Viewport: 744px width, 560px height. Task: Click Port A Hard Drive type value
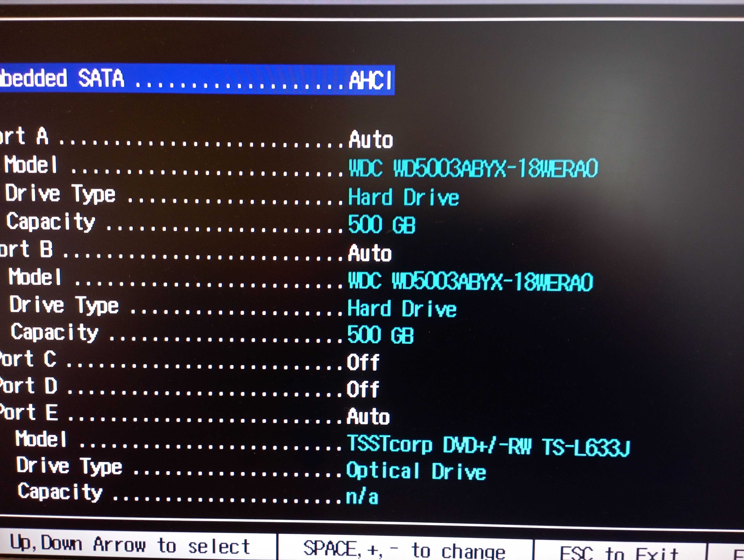pos(404,197)
